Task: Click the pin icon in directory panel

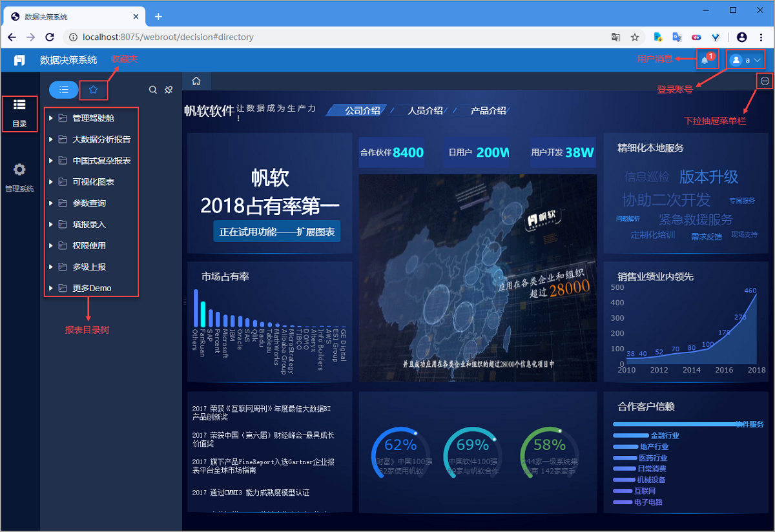Action: pyautogui.click(x=169, y=90)
